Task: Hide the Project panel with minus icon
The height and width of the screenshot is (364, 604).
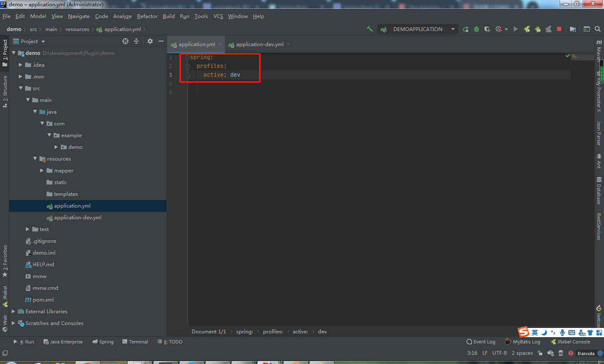Action: click(161, 41)
